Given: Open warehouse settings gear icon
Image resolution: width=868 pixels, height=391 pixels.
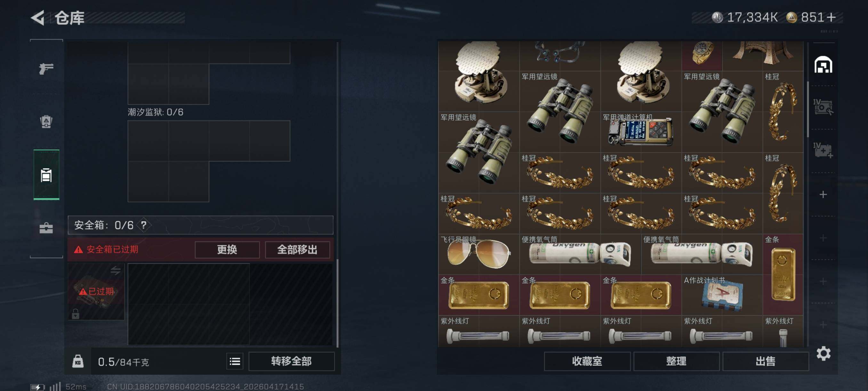Looking at the screenshot, I should 823,353.
